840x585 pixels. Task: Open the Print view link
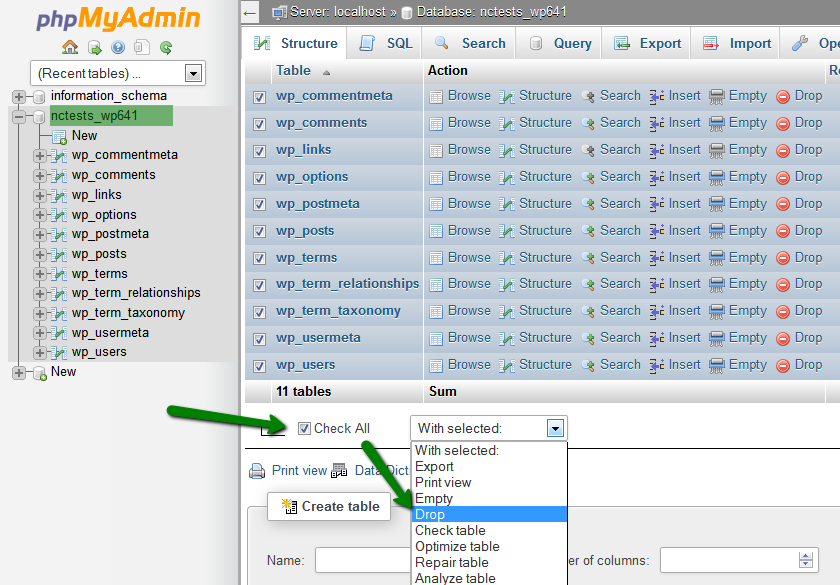[x=298, y=470]
